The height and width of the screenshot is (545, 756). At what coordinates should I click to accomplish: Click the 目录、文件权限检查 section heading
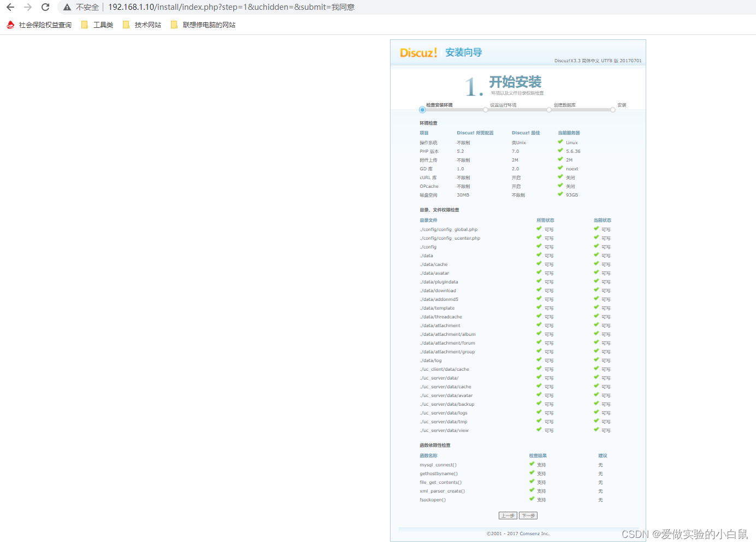coord(439,210)
